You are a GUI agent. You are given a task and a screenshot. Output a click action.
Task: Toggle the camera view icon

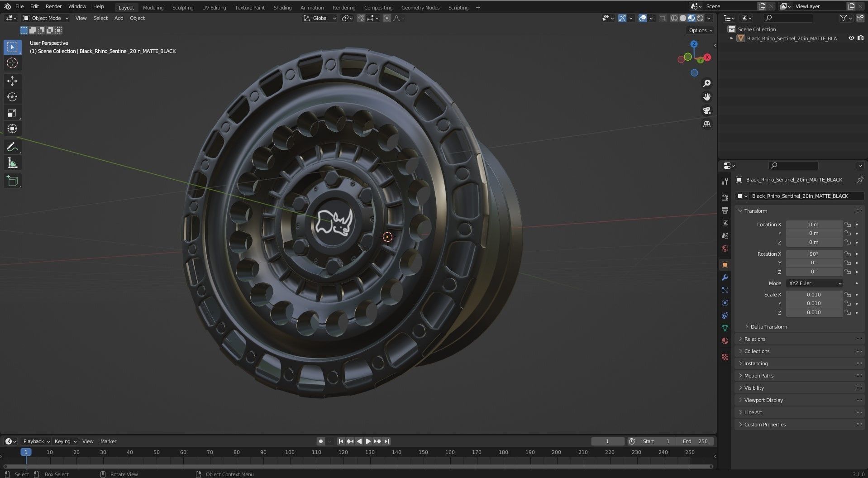tap(707, 110)
